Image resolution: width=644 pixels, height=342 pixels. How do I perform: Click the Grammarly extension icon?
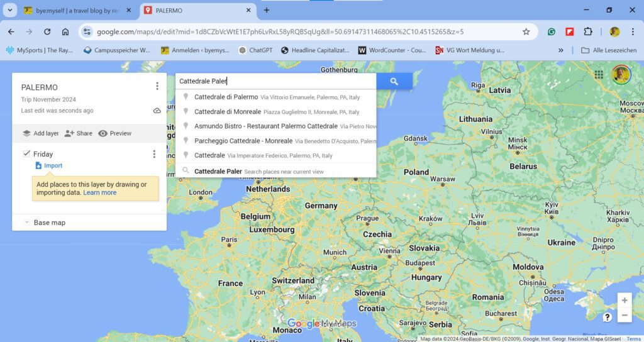pyautogui.click(x=551, y=31)
